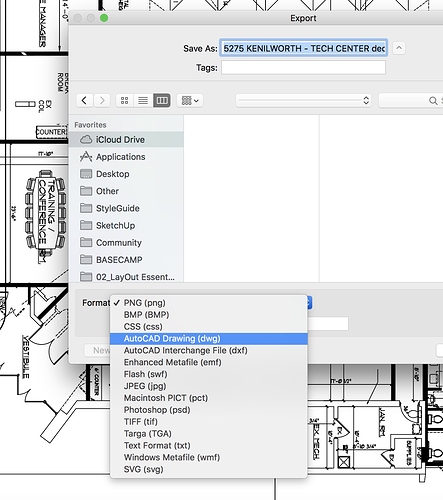This screenshot has width=443, height=500.
Task: Open Desktop folder in the sidebar
Action: coord(126,174)
